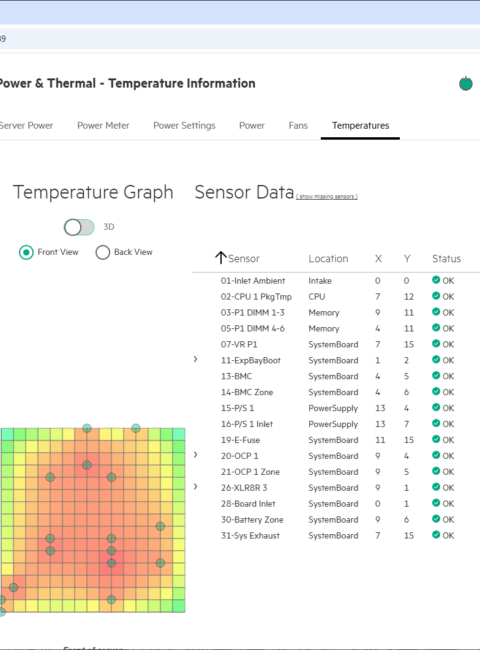Expand the 11-ExpBayBoot sensor row
Viewport: 480px width, 650px height.
pyautogui.click(x=195, y=359)
